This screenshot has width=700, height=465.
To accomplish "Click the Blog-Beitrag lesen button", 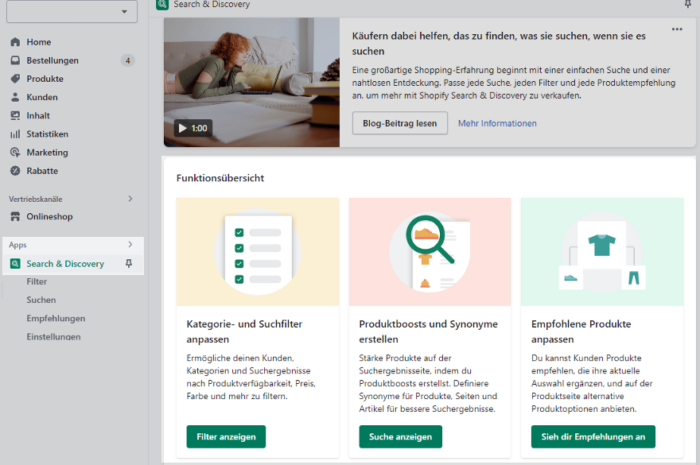I will [400, 123].
